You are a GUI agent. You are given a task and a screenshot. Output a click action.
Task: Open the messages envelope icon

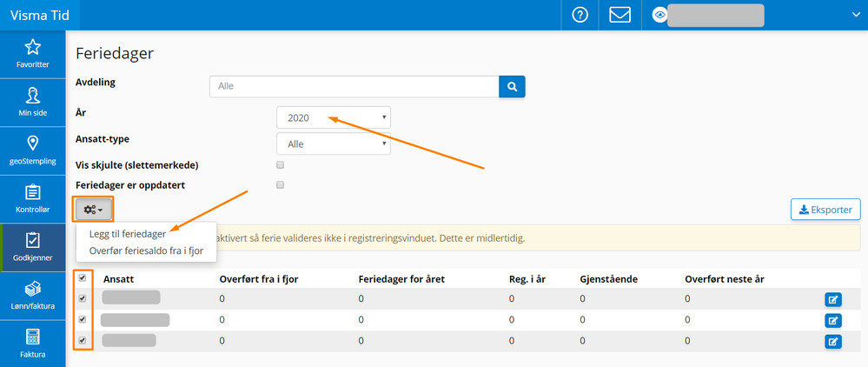pyautogui.click(x=620, y=15)
